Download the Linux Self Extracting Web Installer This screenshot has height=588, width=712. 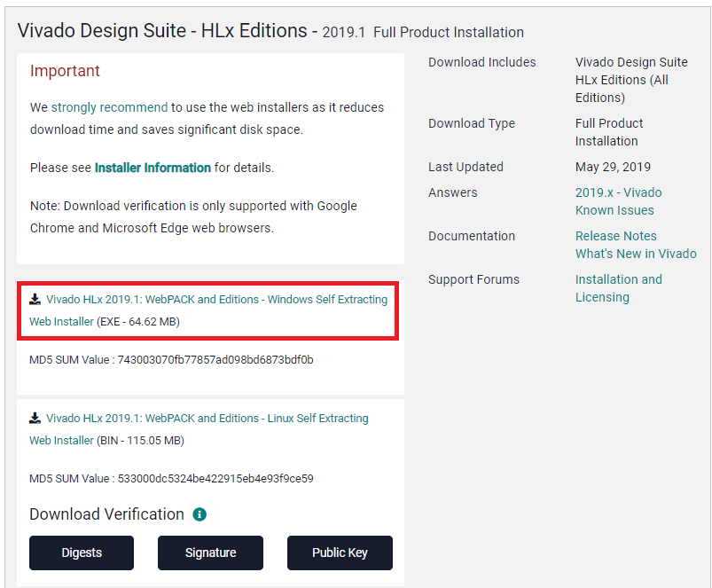[x=207, y=419]
